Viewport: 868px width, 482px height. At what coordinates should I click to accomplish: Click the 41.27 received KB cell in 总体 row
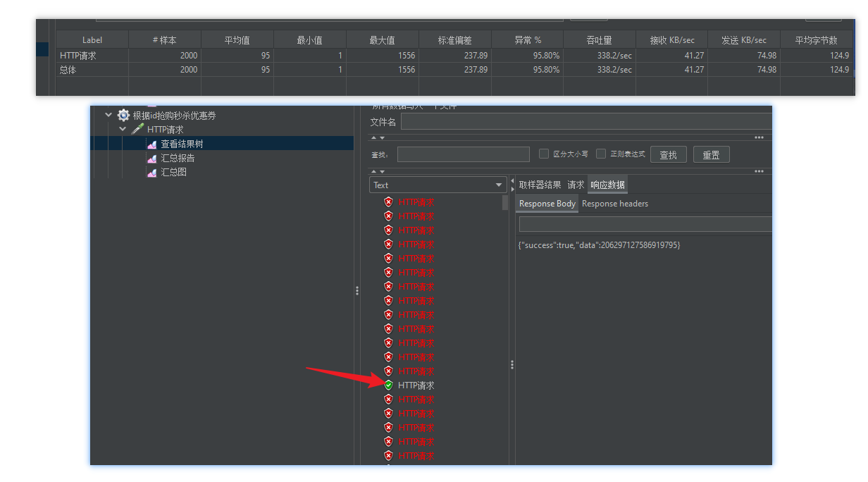[x=672, y=70]
